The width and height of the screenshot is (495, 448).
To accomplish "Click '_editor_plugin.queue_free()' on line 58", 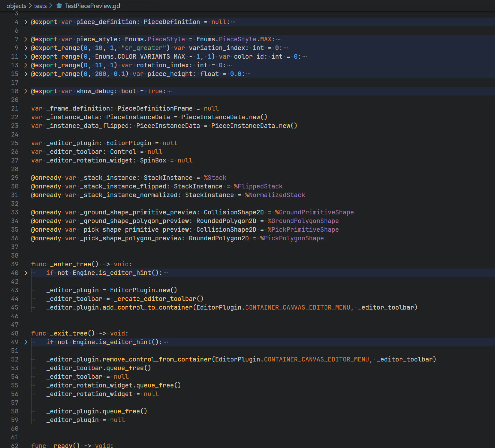I will point(97,411).
